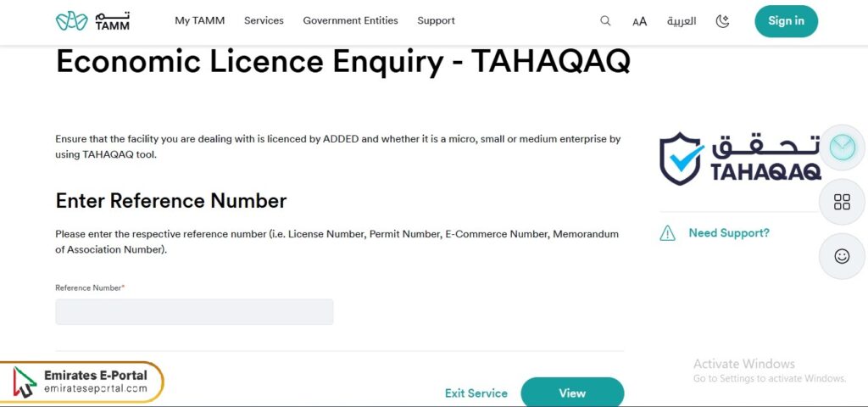Click the AA text size icon
868x407 pixels.
click(639, 21)
